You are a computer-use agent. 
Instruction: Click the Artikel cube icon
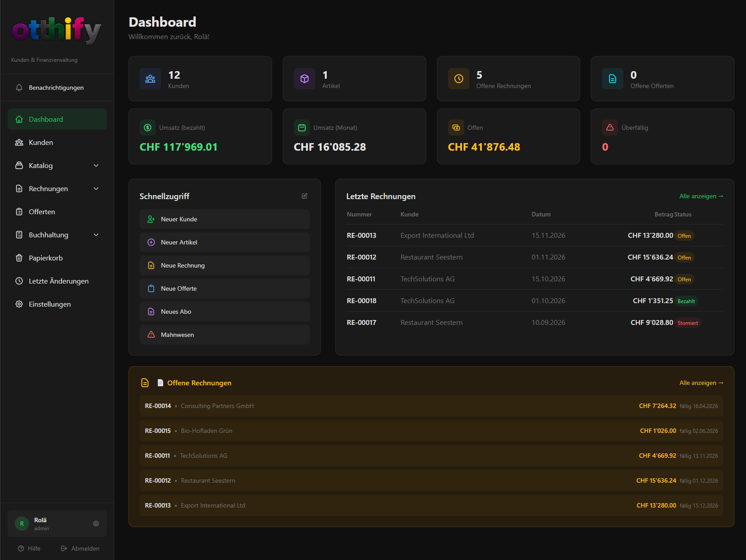coord(305,79)
